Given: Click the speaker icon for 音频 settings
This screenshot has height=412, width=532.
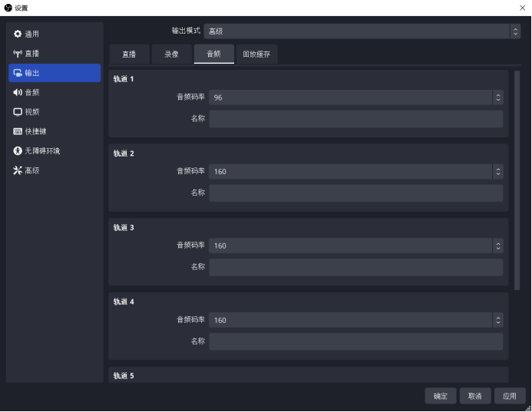Looking at the screenshot, I should [18, 92].
